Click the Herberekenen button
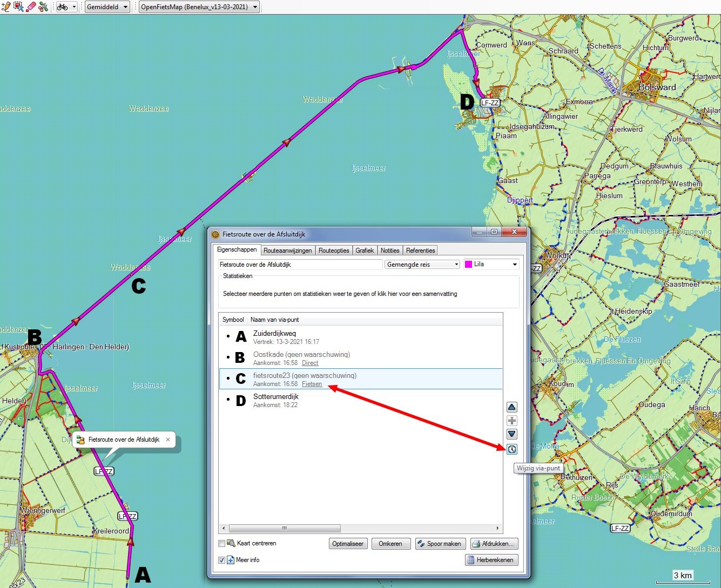Screen dimensions: 721x588 (x=491, y=560)
